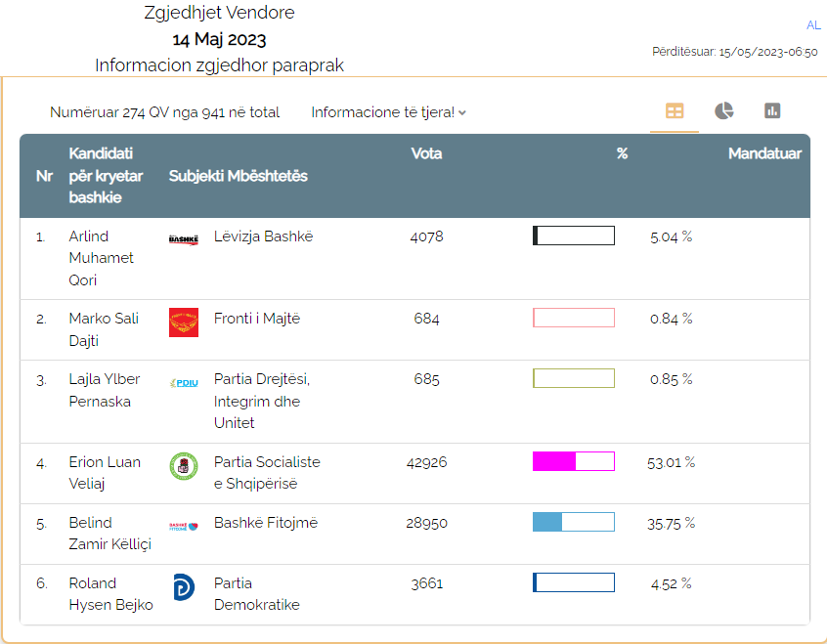Click the Partia Demokratike blue logo
This screenshot has width=827, height=644.
(184, 587)
